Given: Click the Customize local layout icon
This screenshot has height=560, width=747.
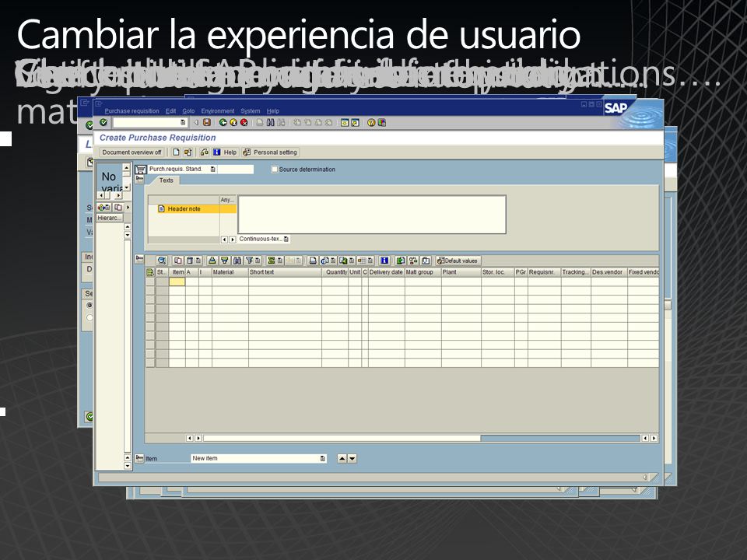Looking at the screenshot, I should [x=381, y=122].
